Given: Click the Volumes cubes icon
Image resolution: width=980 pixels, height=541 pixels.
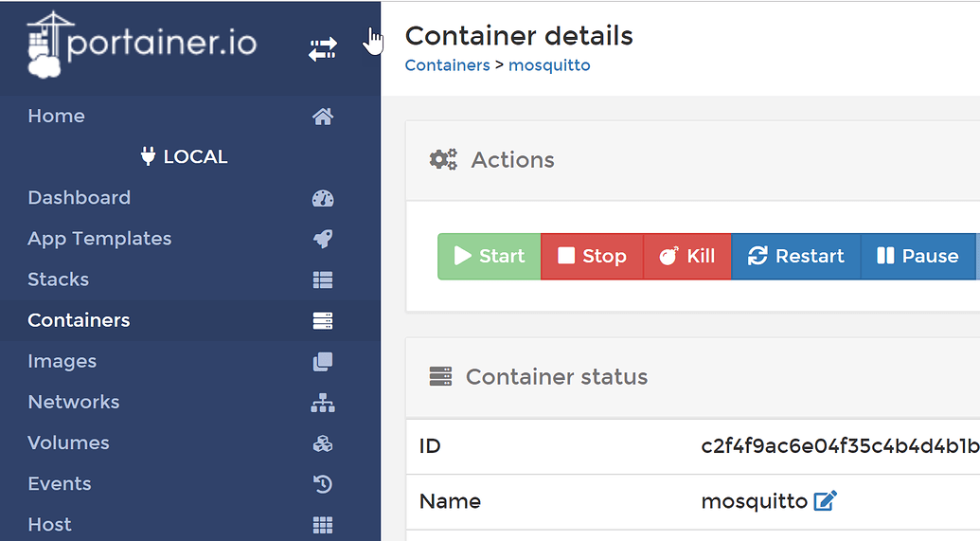Looking at the screenshot, I should pyautogui.click(x=323, y=443).
